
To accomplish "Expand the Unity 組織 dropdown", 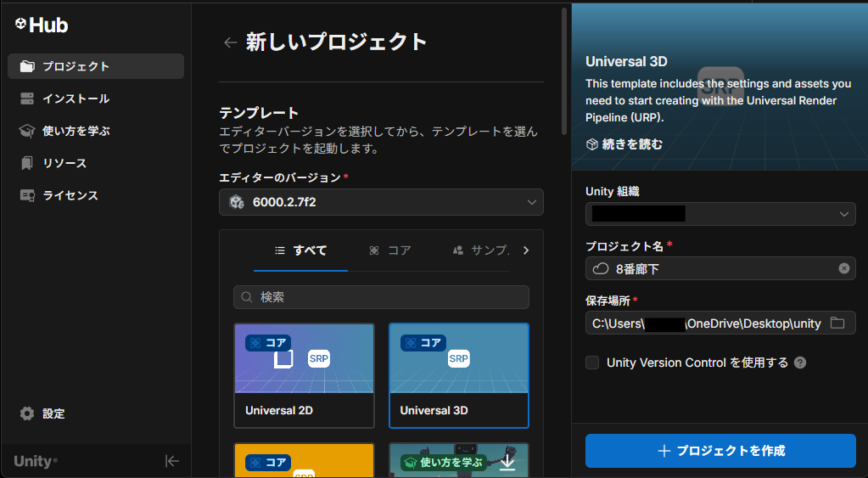I will pyautogui.click(x=720, y=214).
